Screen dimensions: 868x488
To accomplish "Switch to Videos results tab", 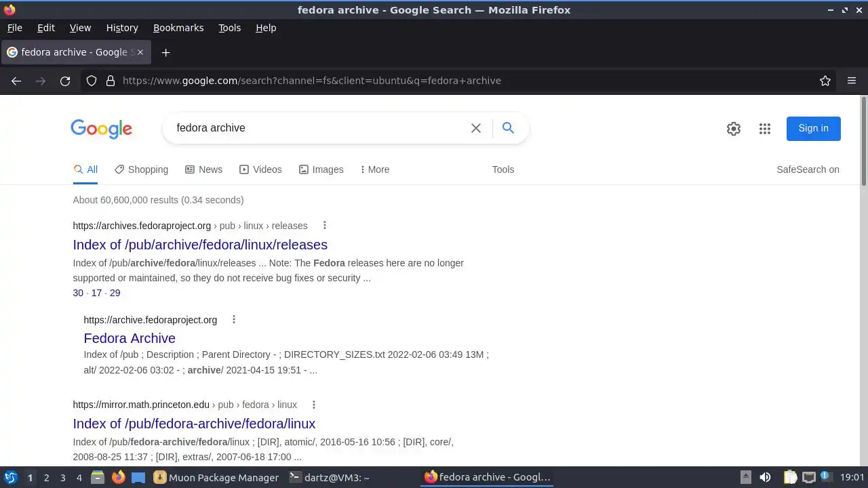I will pos(260,169).
